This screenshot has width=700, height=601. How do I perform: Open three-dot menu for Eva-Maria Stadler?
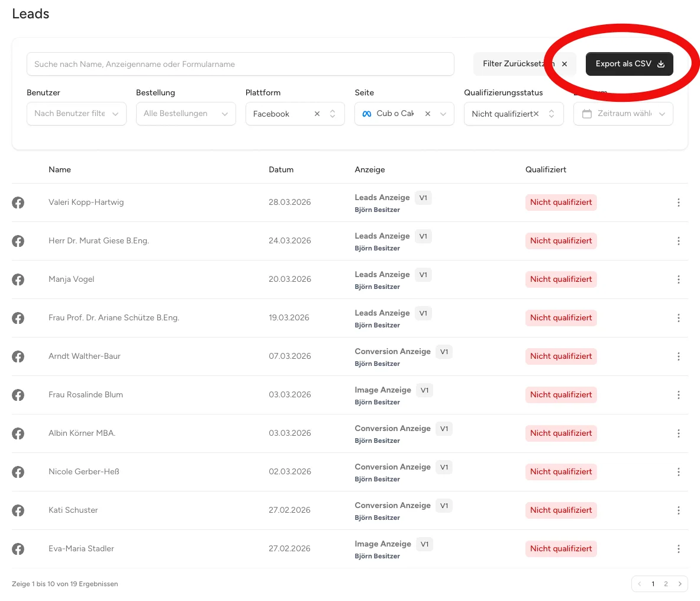click(x=678, y=549)
